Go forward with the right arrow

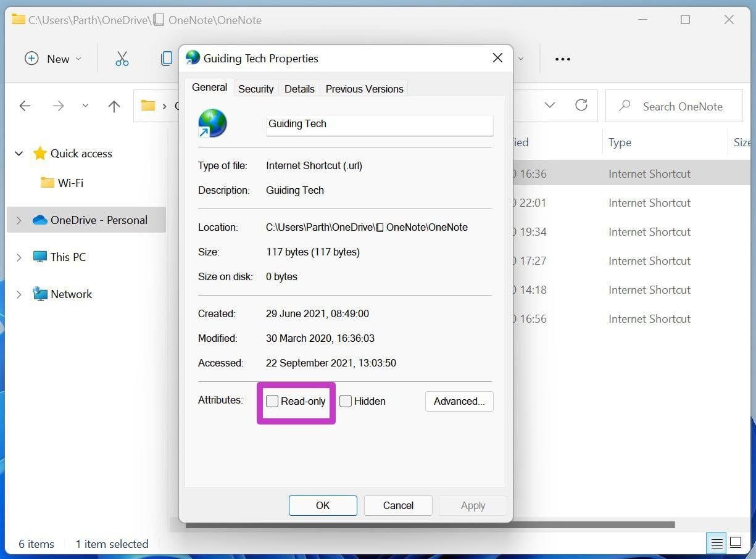point(58,106)
